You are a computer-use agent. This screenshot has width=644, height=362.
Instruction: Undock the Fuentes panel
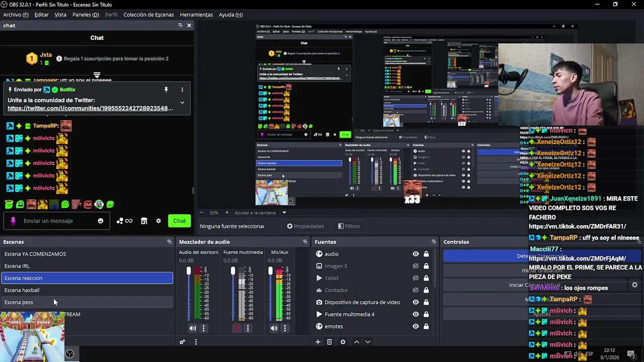tap(434, 242)
